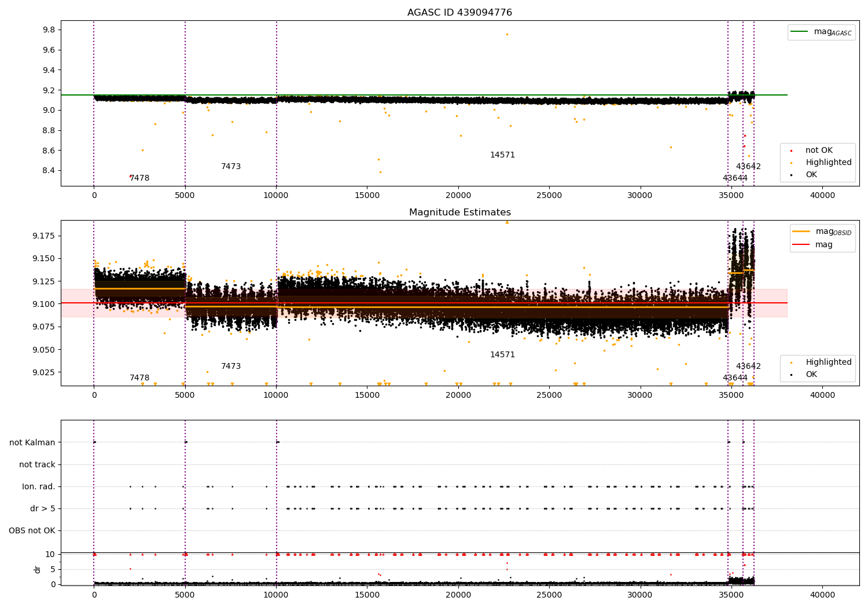
Task: Click y-tick 10 on the dr axis
Action: pos(50,555)
